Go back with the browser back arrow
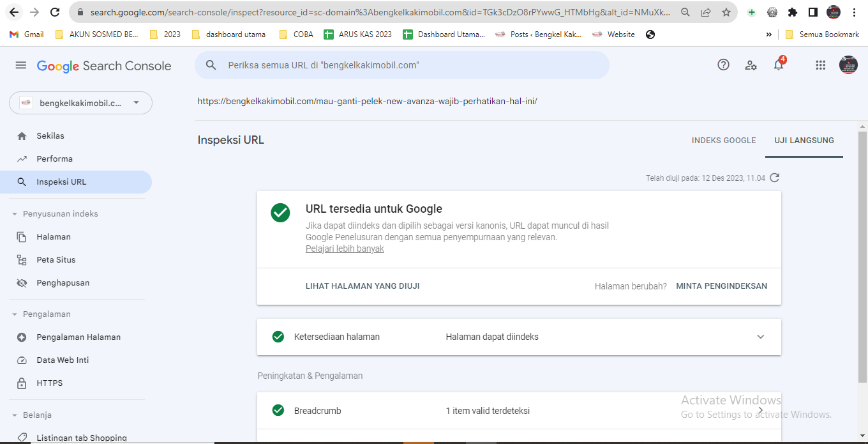The image size is (868, 444). (x=14, y=12)
